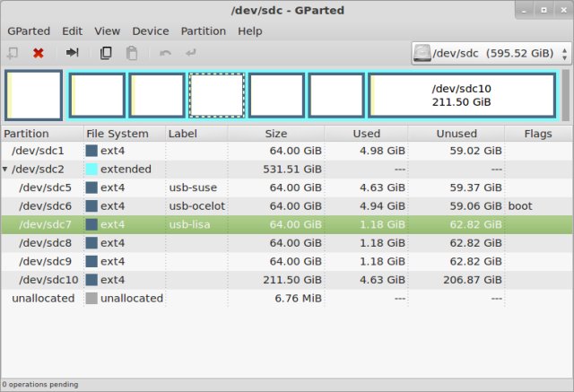Collapse the /dev/sdc2 extended partition tree
574x392 pixels.
[5, 169]
